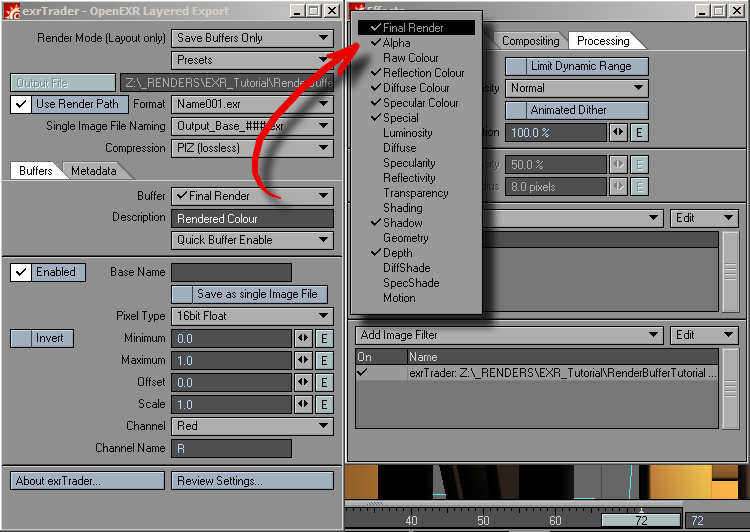
Task: Click the arrows stepper next to Minimum field
Action: (303, 339)
